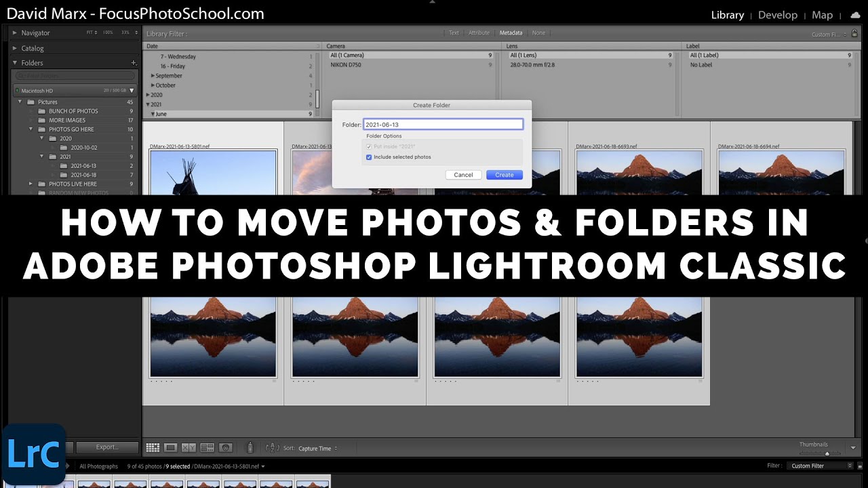Screen dimensions: 868x488
Task: Select All (1 Camera) filter row
Action: coord(410,56)
